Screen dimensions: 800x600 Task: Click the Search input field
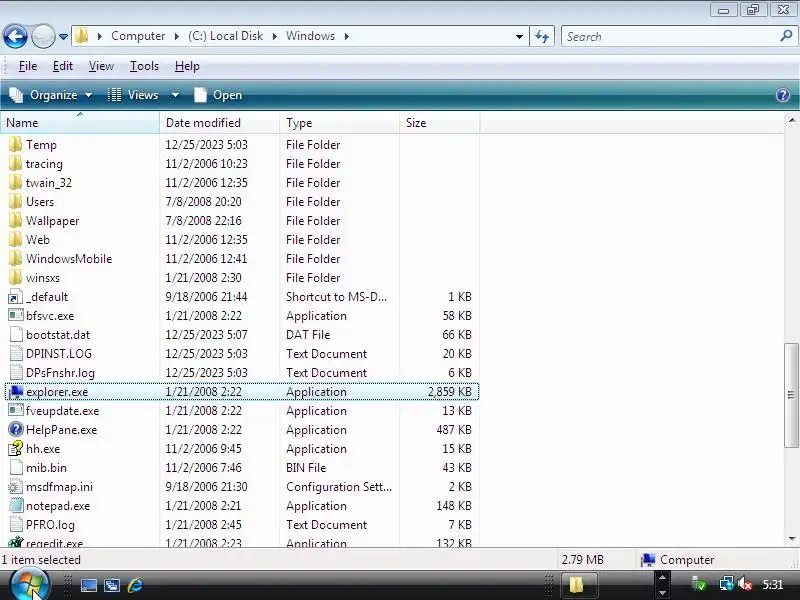tap(670, 37)
